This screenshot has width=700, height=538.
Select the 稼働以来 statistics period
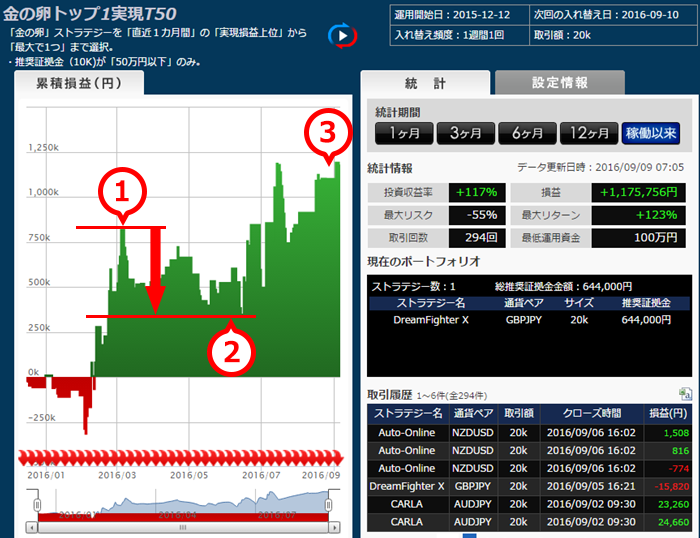point(651,133)
